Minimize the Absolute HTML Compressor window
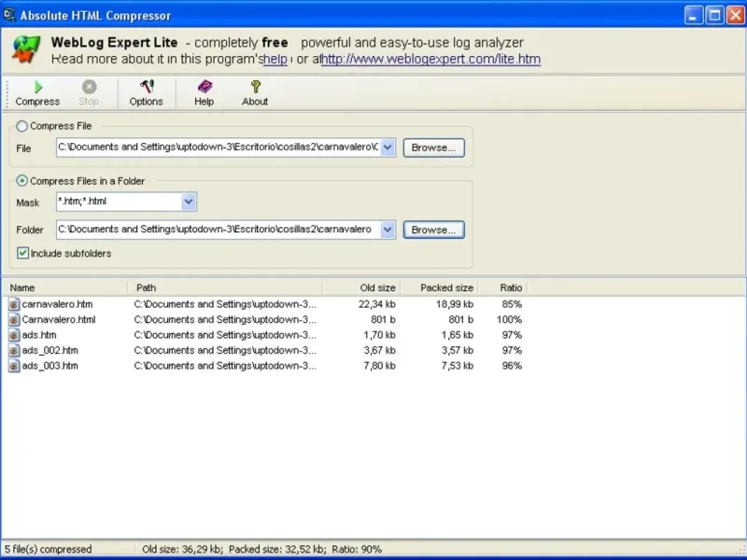The image size is (747, 560). (694, 15)
